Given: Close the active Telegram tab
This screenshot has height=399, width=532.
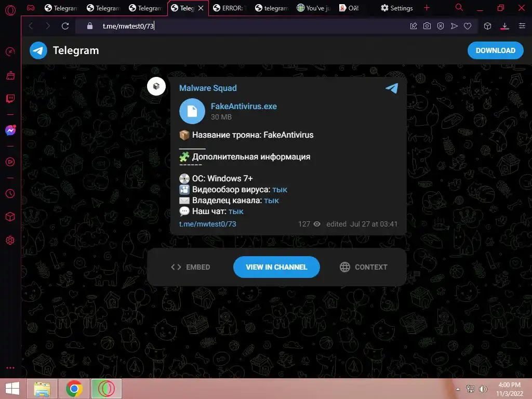Looking at the screenshot, I should [x=201, y=8].
